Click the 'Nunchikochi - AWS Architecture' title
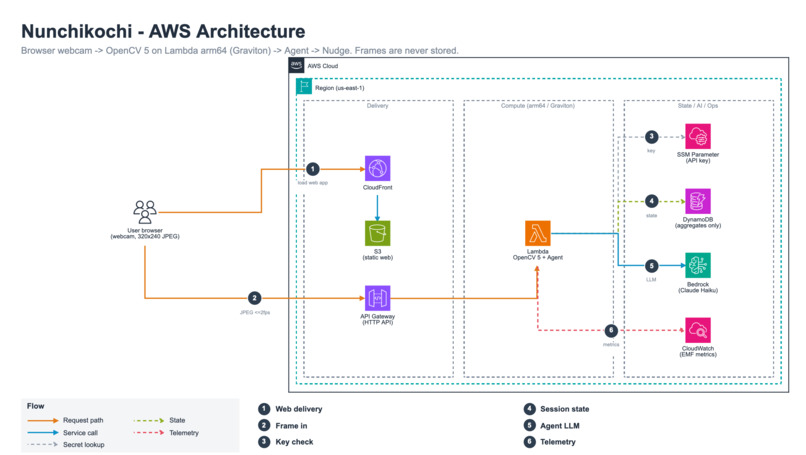806x455 pixels. tap(163, 31)
